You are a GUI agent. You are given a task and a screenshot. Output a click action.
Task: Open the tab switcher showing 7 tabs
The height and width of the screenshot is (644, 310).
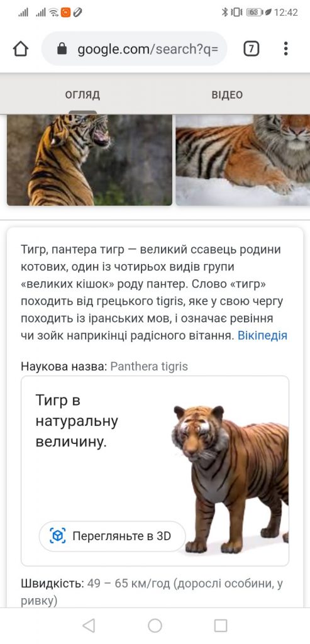pyautogui.click(x=252, y=49)
